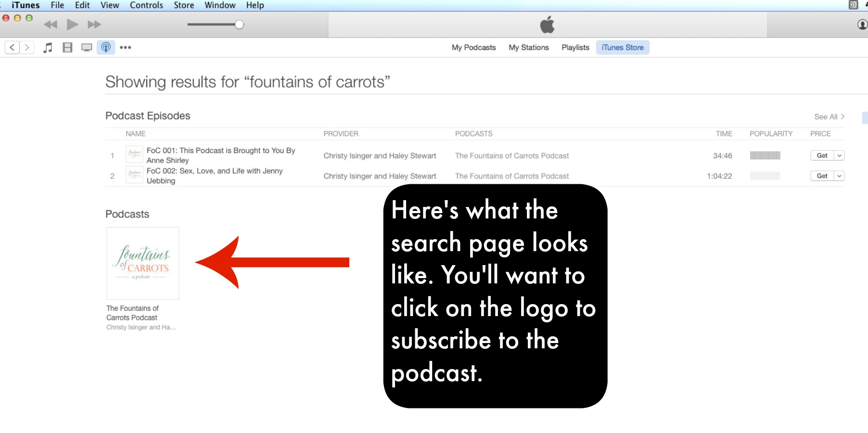
Task: Click the NAME column header
Action: [x=136, y=134]
